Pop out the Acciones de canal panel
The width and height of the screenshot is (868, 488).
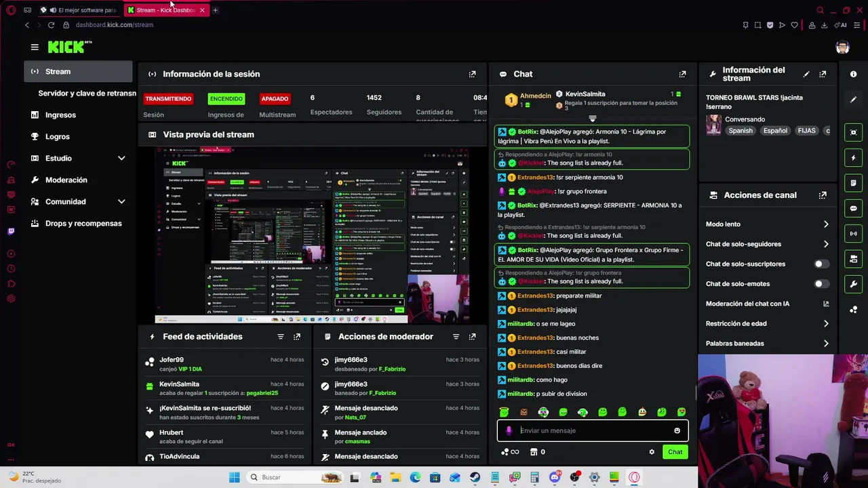pos(823,195)
